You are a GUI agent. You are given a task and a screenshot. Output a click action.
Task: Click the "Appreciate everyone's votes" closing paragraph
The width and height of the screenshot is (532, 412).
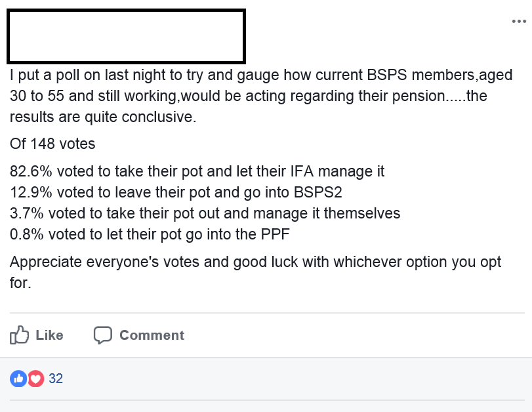click(256, 262)
